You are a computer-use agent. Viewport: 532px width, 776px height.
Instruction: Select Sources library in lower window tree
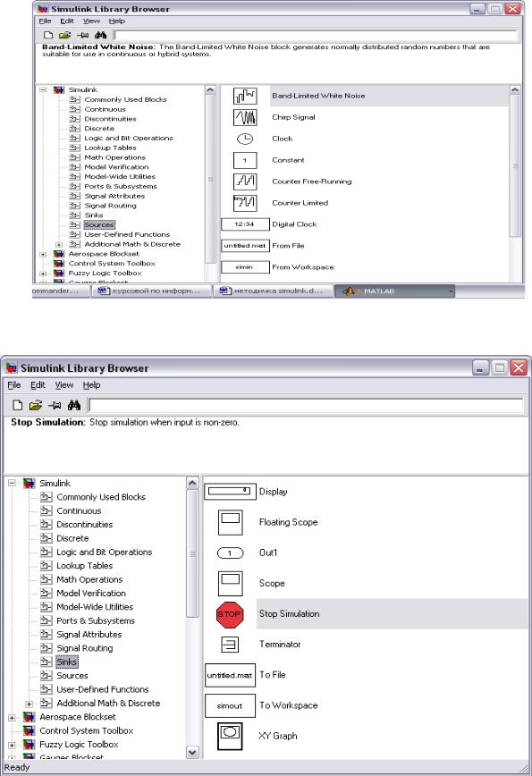click(x=72, y=676)
